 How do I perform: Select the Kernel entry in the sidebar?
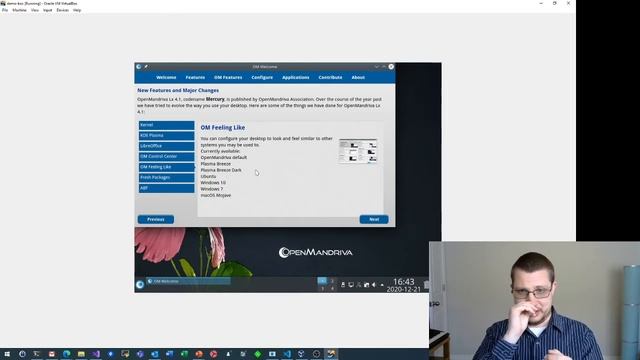(x=167, y=125)
